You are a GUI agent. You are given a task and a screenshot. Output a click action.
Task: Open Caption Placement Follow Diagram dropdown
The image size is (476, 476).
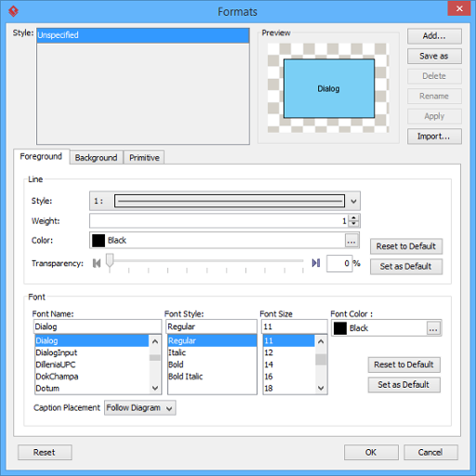(140, 408)
